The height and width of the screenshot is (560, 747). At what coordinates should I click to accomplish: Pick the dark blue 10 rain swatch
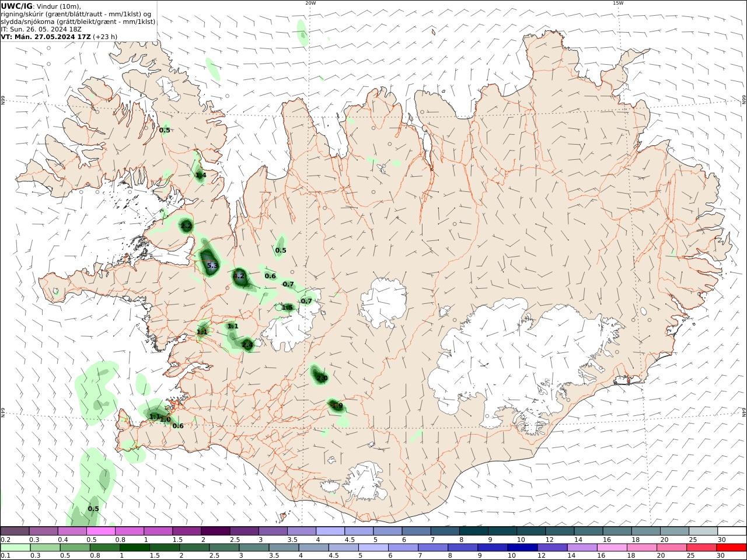(522, 548)
